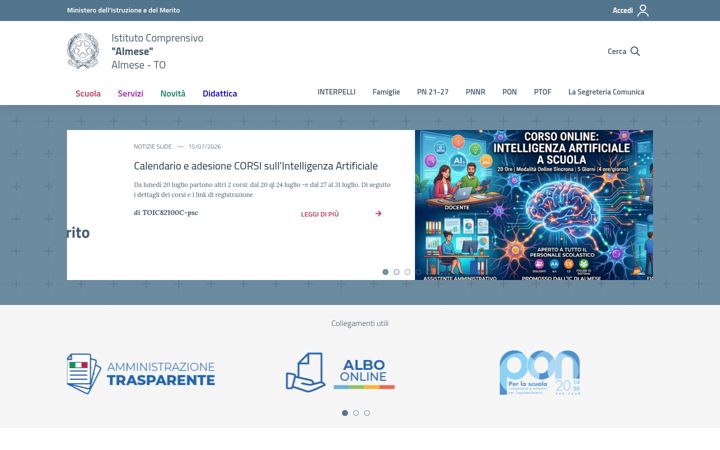This screenshot has height=450, width=720.
Task: Click the Istituto Comprensivo "Almese" site title
Action: click(x=157, y=51)
